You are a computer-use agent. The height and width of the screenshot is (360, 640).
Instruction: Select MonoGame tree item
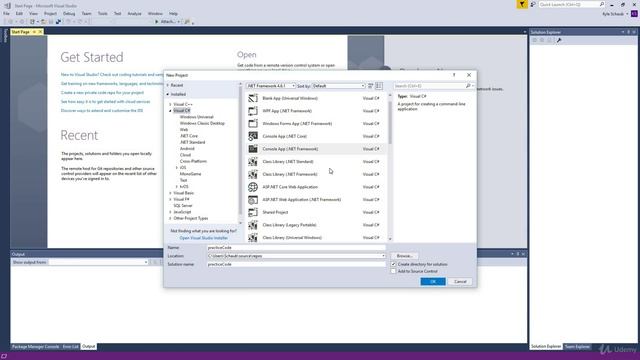click(190, 174)
